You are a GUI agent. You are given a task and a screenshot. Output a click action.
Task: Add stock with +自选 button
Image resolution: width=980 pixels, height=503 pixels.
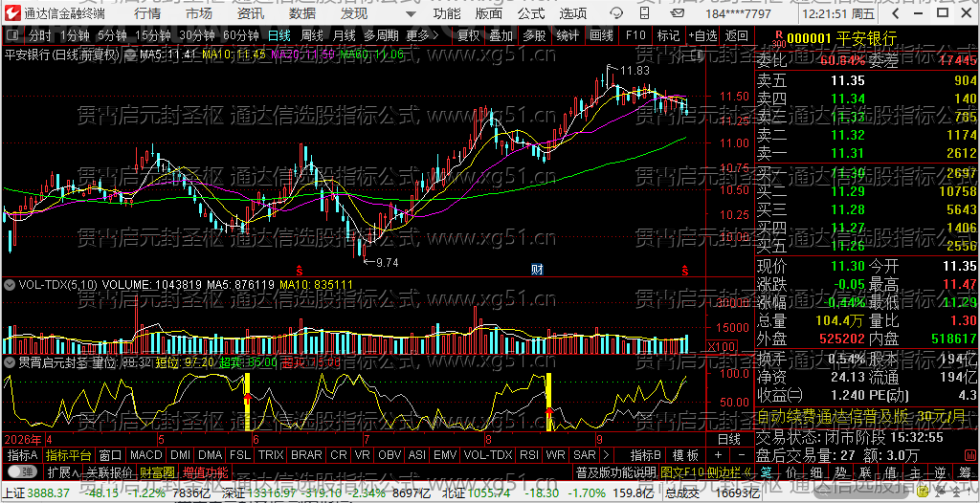pyautogui.click(x=703, y=36)
